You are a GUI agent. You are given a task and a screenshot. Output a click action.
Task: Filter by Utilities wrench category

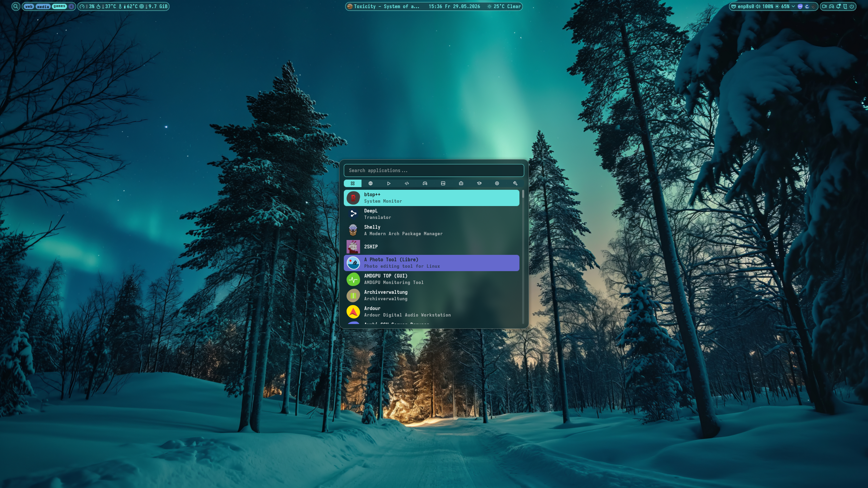[515, 183]
